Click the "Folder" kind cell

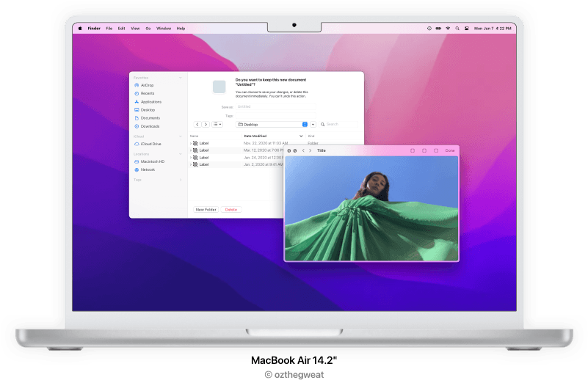tap(313, 143)
